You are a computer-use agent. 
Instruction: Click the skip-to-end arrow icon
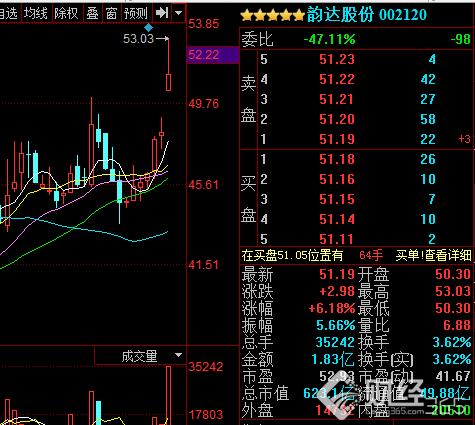click(x=162, y=13)
